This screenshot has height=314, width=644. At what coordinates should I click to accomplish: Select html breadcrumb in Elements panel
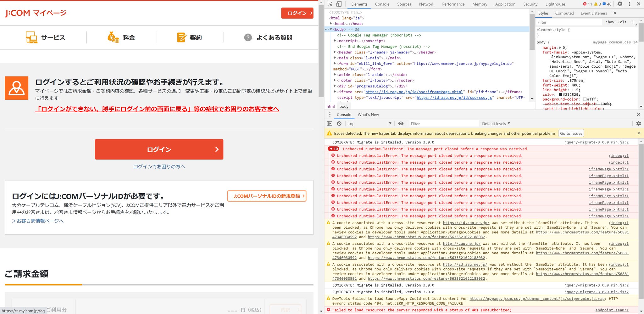[331, 106]
